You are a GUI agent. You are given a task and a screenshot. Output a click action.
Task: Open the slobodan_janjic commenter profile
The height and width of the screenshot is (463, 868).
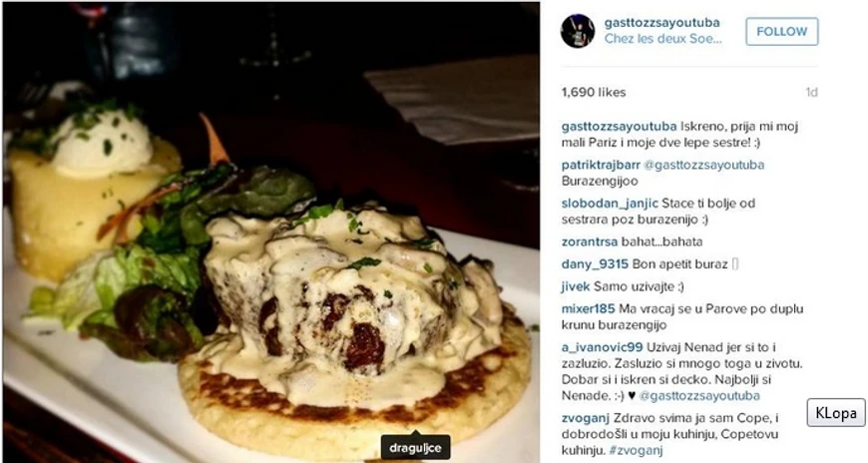610,204
